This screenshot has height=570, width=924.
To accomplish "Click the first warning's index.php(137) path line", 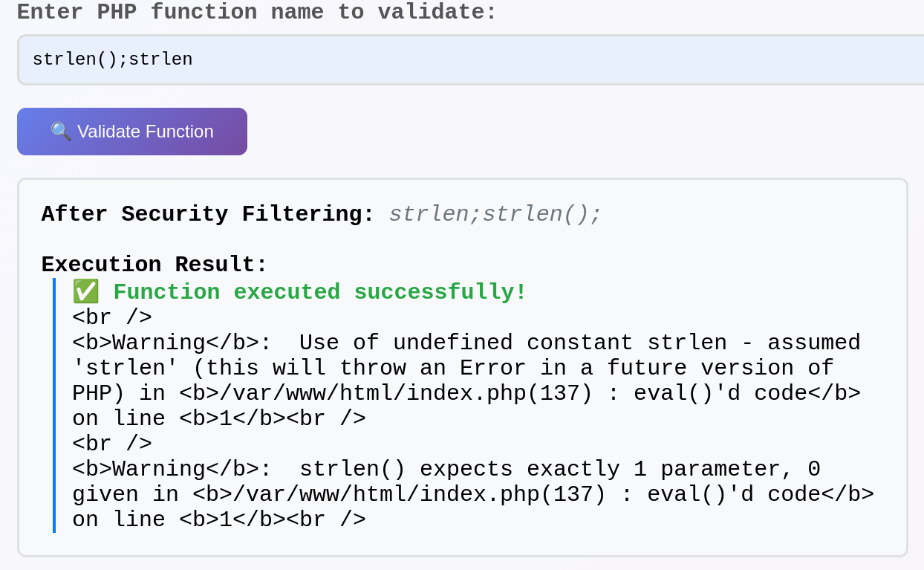I will (466, 393).
